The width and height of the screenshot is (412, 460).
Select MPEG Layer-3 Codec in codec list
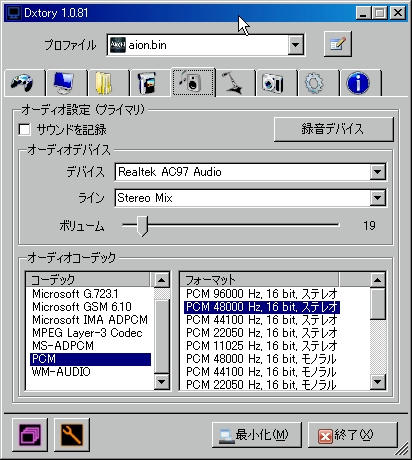tap(87, 333)
